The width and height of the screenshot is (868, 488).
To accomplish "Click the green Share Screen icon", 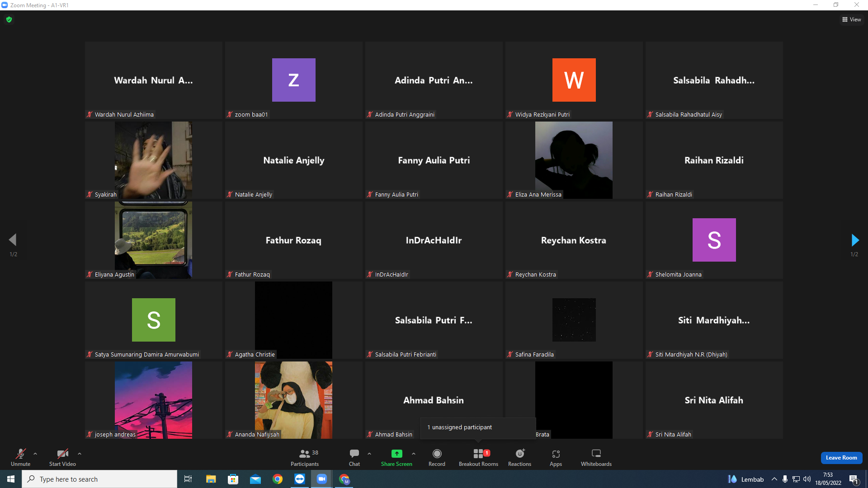I will click(396, 453).
